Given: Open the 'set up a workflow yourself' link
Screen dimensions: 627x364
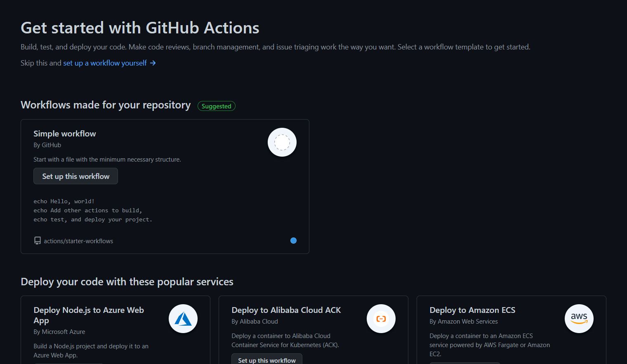Looking at the screenshot, I should point(105,63).
